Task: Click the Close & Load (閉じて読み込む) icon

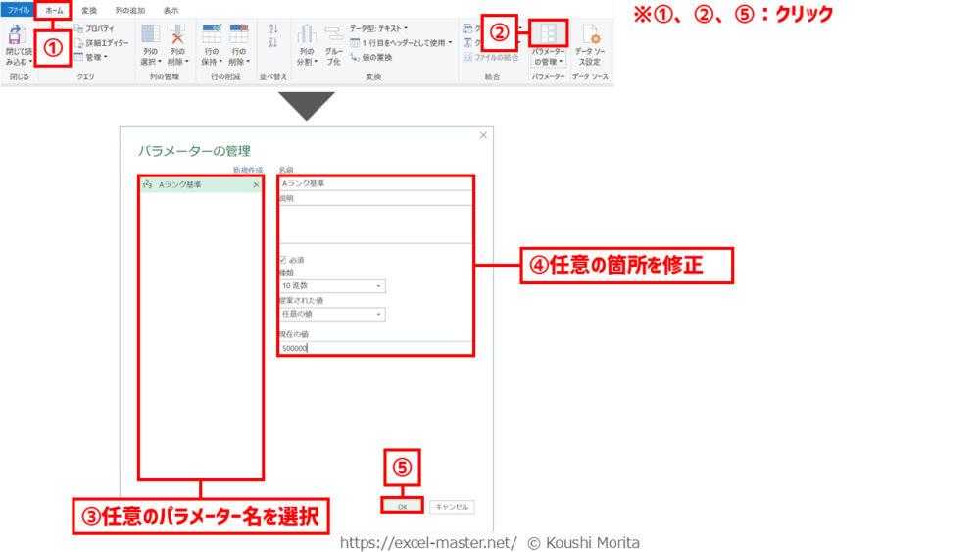Action: tap(16, 35)
